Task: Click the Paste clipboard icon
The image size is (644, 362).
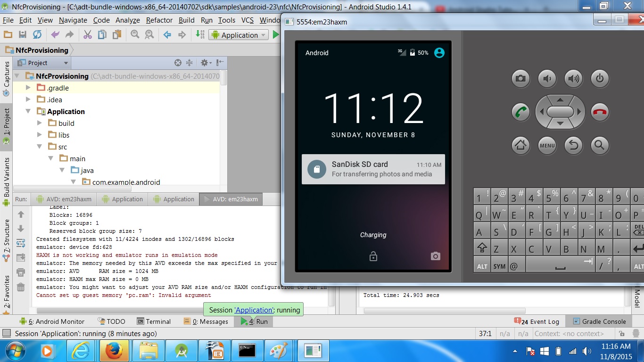Action: [116, 35]
